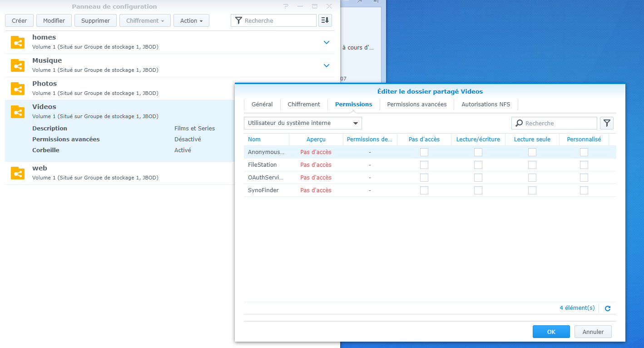Check Lecture/écriture for FileStation
The image size is (644, 348).
pyautogui.click(x=478, y=165)
